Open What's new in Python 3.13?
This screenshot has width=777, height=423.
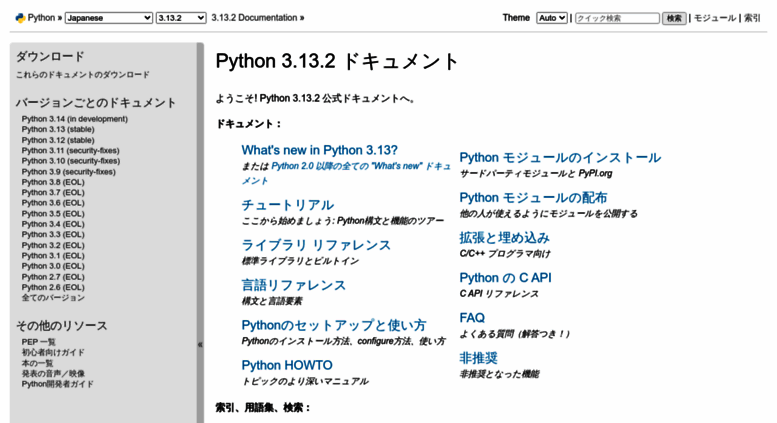(x=320, y=150)
